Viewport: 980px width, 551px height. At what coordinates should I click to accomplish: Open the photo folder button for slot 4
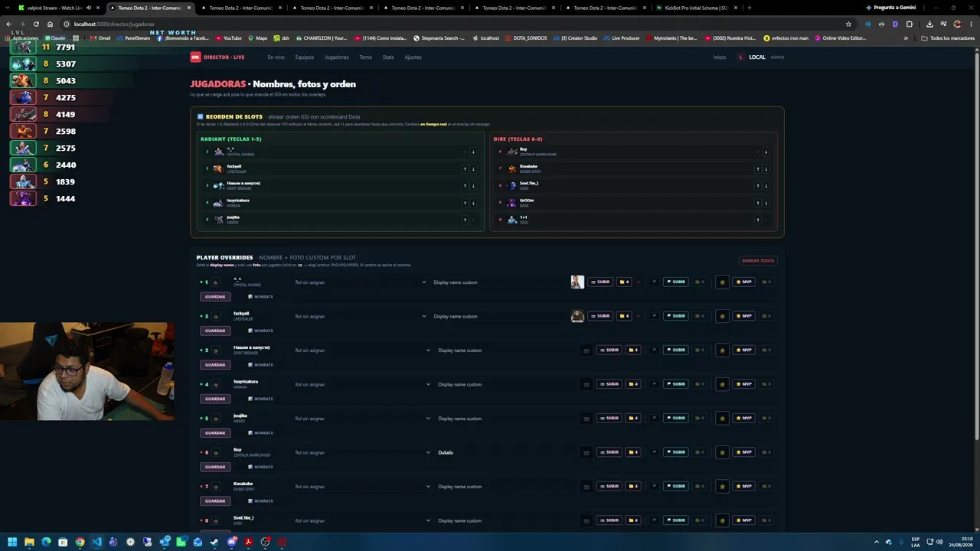tap(633, 384)
